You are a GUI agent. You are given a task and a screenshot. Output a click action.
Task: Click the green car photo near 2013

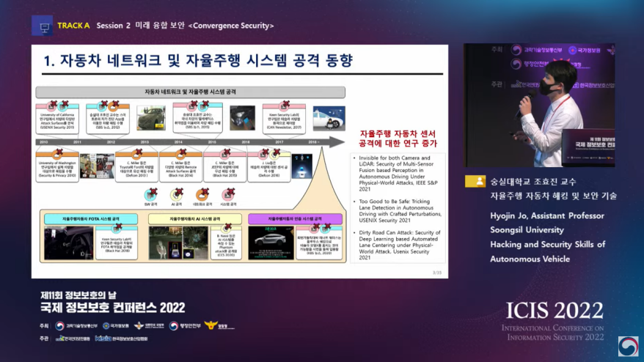(x=151, y=118)
